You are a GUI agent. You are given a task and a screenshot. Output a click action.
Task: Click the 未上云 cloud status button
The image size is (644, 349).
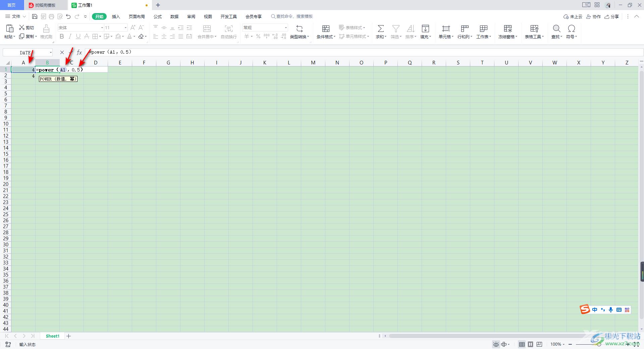pyautogui.click(x=573, y=16)
